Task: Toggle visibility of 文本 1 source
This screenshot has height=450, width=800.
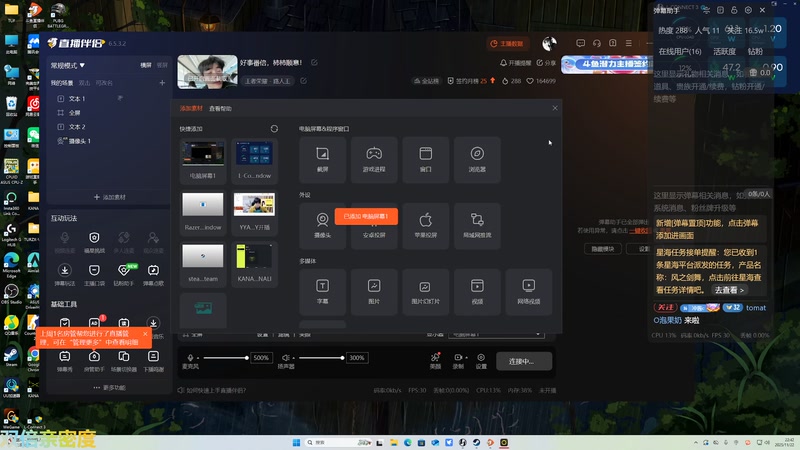Action: click(120, 98)
